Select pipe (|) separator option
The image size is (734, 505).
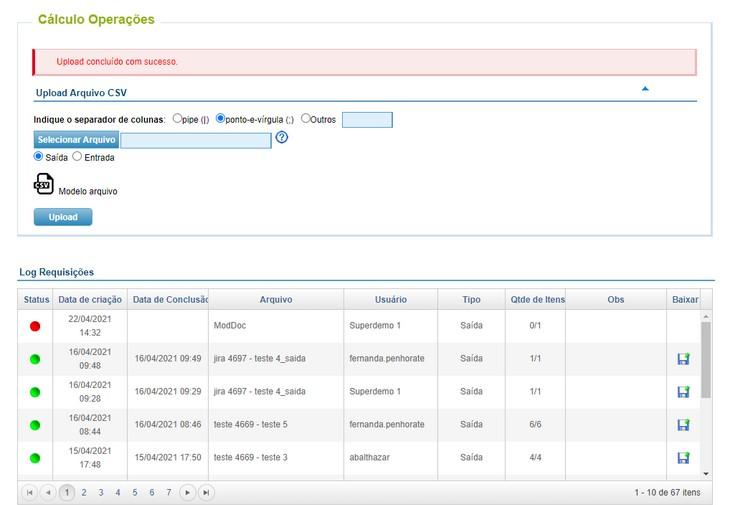[177, 118]
